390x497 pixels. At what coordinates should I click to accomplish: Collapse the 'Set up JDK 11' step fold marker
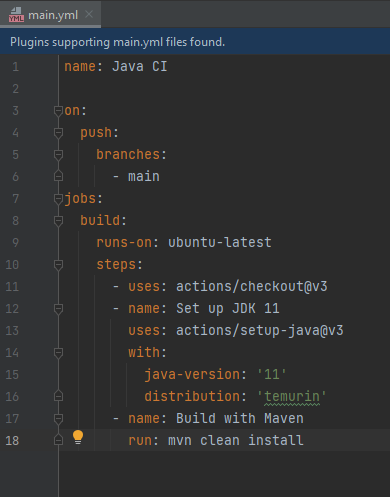(x=58, y=309)
